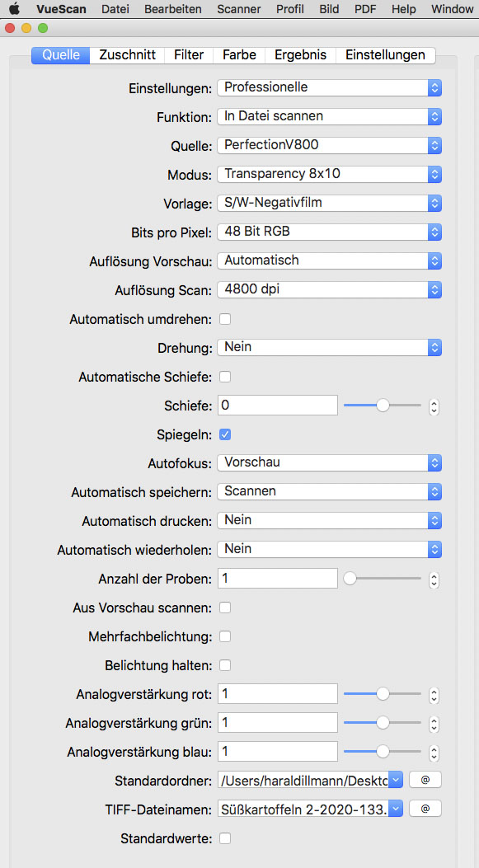Expand the TIFF-Dateinamen dropdown arrow
This screenshot has width=479, height=868.
[x=396, y=809]
